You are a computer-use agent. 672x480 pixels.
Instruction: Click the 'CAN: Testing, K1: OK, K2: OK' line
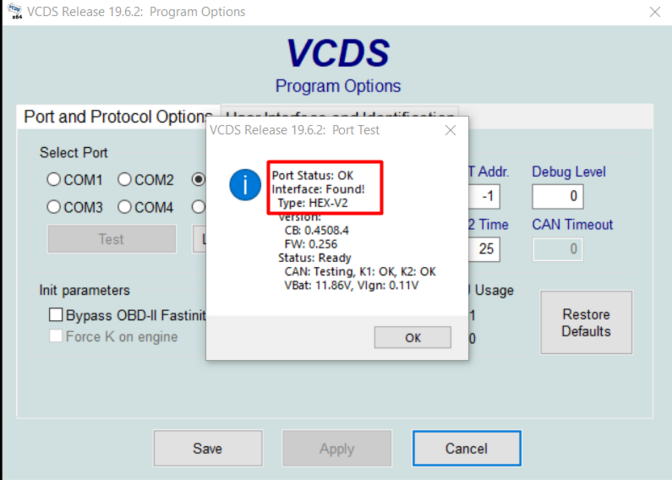click(360, 271)
